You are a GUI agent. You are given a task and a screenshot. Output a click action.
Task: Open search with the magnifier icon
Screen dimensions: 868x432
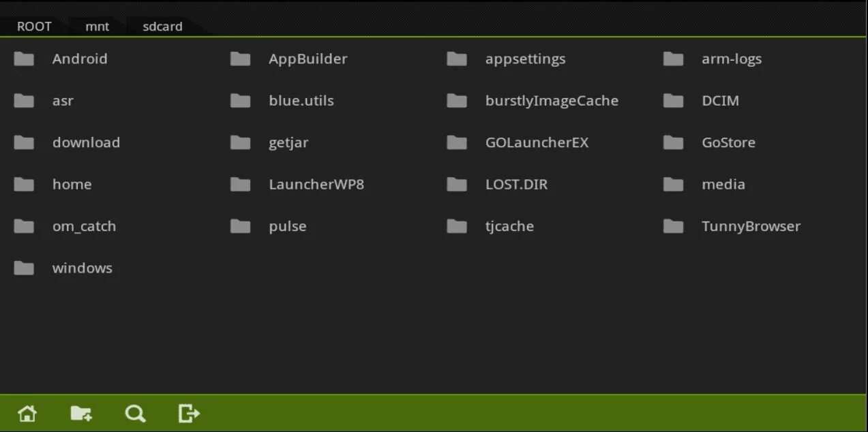coord(136,414)
